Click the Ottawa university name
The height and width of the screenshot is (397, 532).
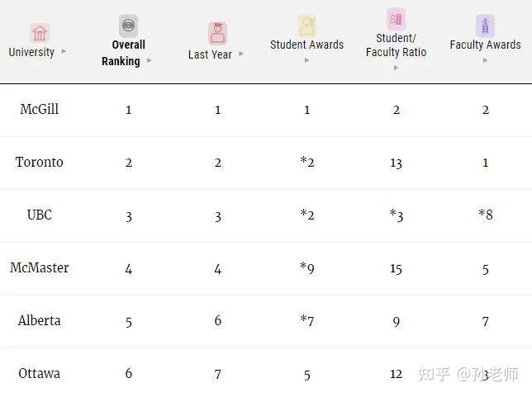click(x=40, y=374)
